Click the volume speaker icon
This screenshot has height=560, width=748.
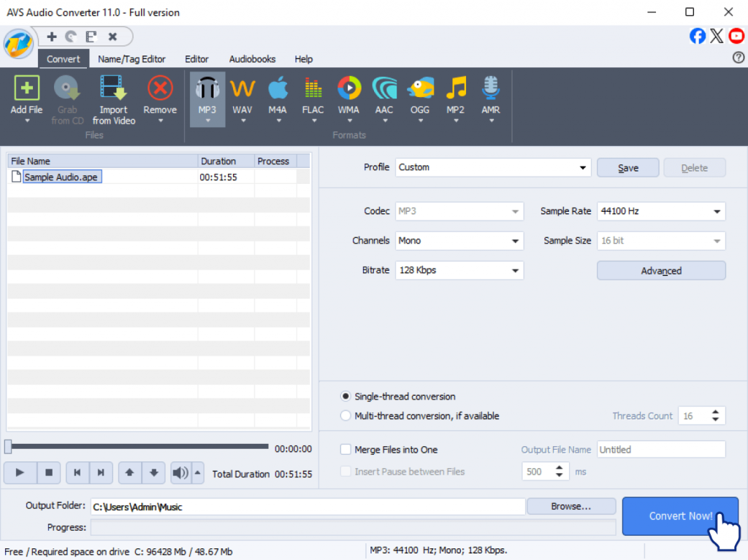point(180,472)
